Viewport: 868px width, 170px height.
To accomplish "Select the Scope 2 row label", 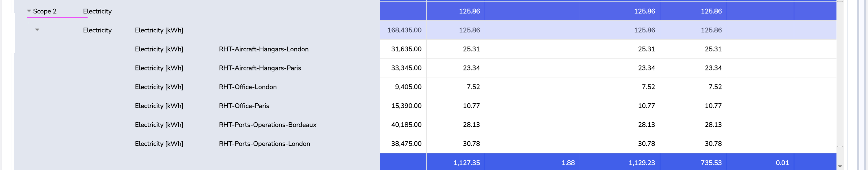I will 45,11.
